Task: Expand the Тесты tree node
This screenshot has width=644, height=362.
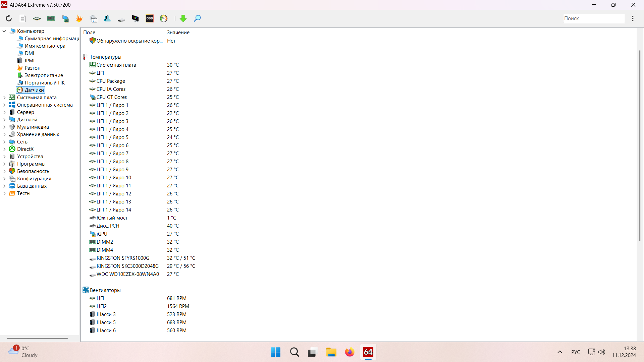Action: tap(4, 193)
